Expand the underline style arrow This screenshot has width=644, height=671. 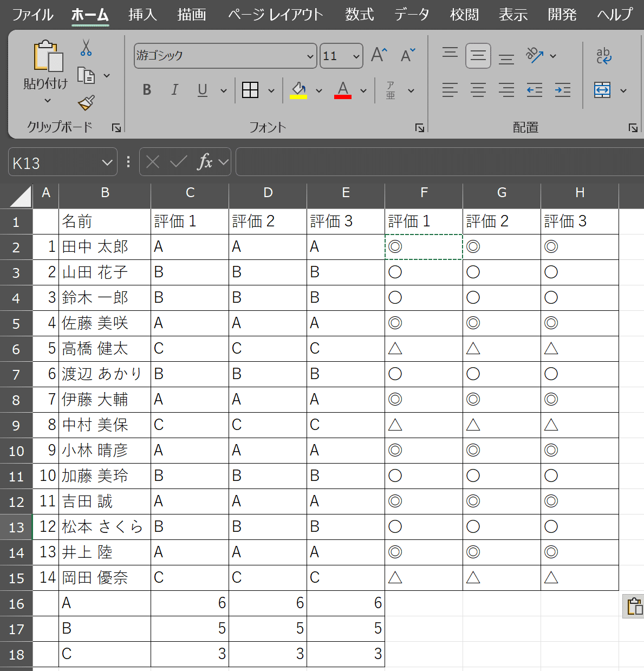click(x=223, y=91)
